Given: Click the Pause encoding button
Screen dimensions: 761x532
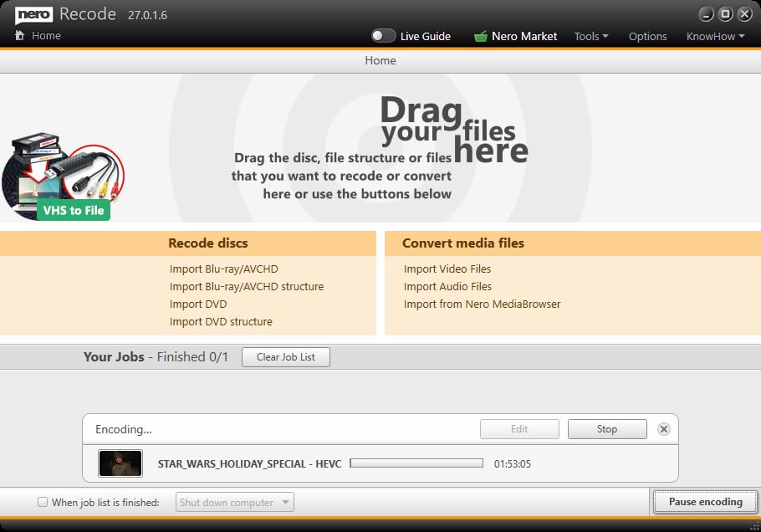Looking at the screenshot, I should point(705,502).
